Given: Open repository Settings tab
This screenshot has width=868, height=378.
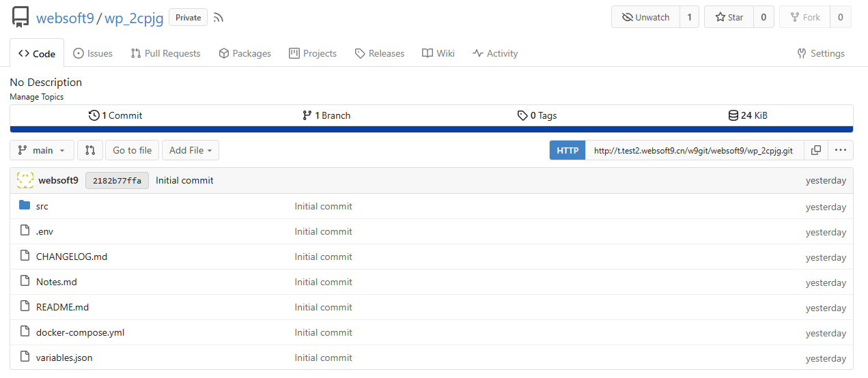Looking at the screenshot, I should tap(821, 53).
